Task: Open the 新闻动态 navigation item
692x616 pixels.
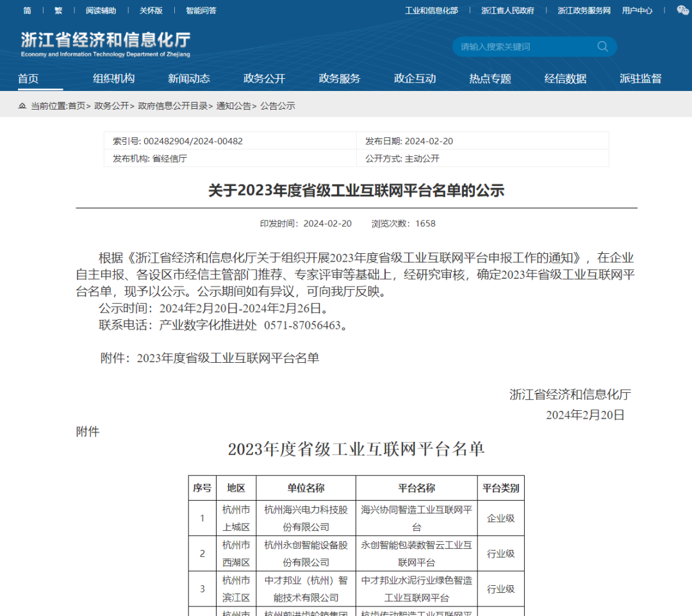Action: (189, 79)
